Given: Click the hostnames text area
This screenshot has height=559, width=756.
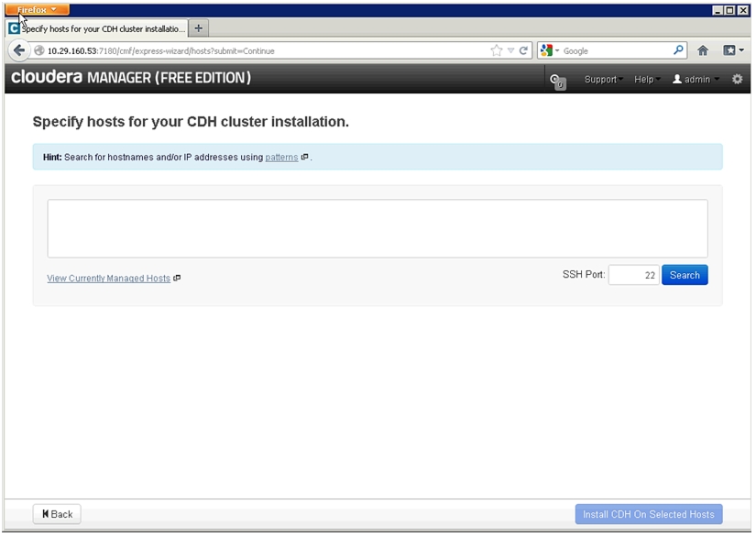Looking at the screenshot, I should (x=378, y=228).
